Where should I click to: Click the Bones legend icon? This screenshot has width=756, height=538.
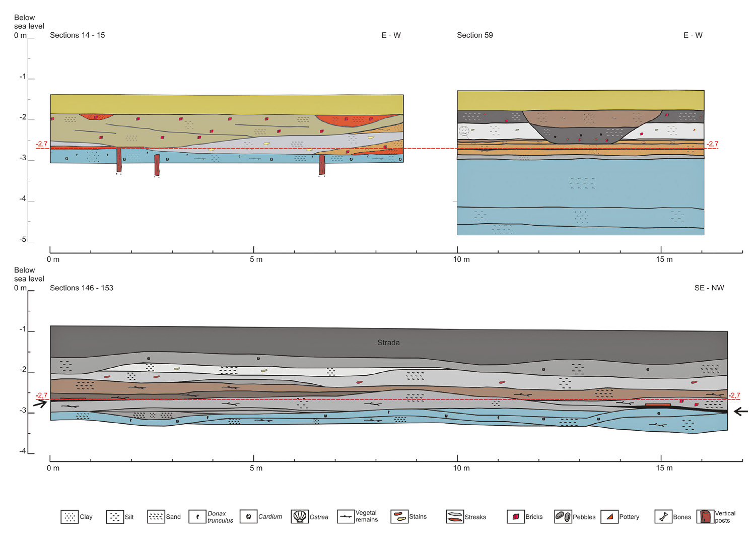point(663,516)
